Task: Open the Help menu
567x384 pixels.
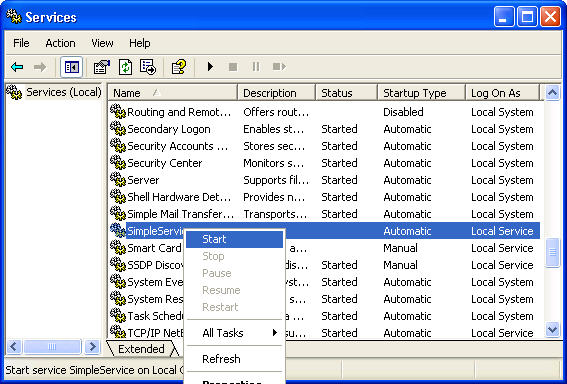Action: pyautogui.click(x=140, y=43)
